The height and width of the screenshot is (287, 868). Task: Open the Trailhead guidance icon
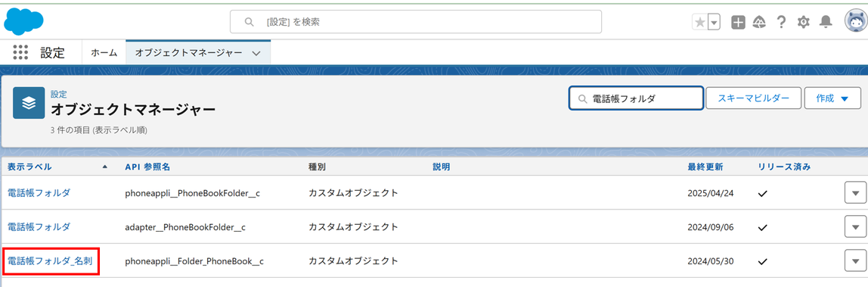pos(759,22)
